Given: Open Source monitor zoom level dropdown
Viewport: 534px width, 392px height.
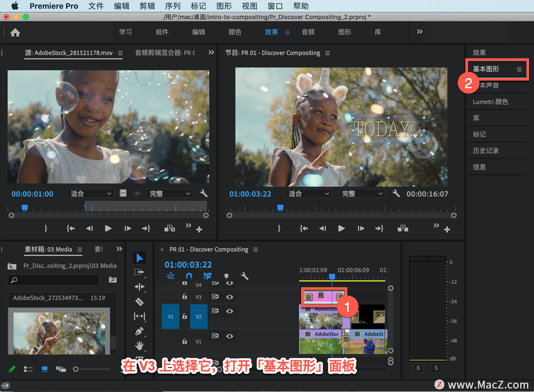Looking at the screenshot, I should pyautogui.click(x=91, y=194).
